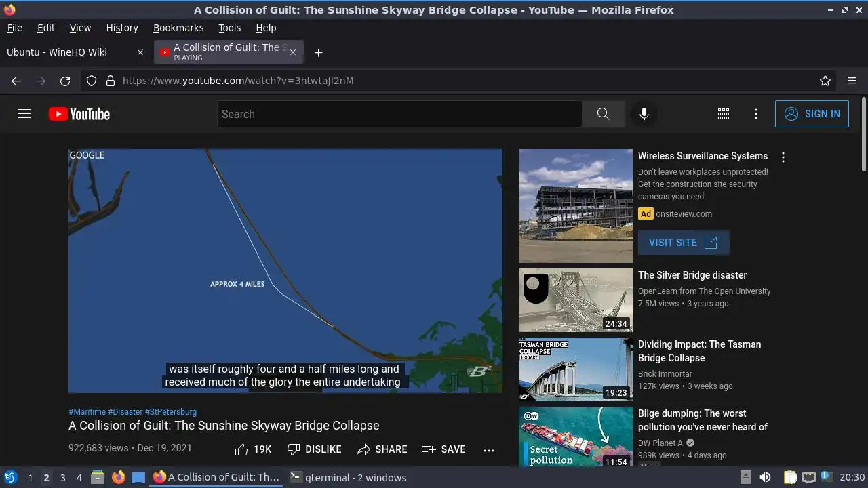
Task: Open the DW Planet A channel name
Action: [x=660, y=443]
